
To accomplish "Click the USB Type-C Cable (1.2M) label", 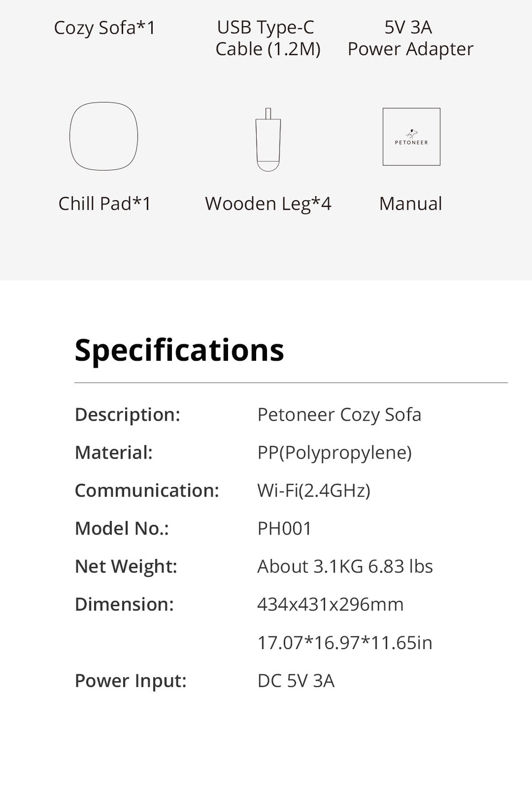I will 268,38.
